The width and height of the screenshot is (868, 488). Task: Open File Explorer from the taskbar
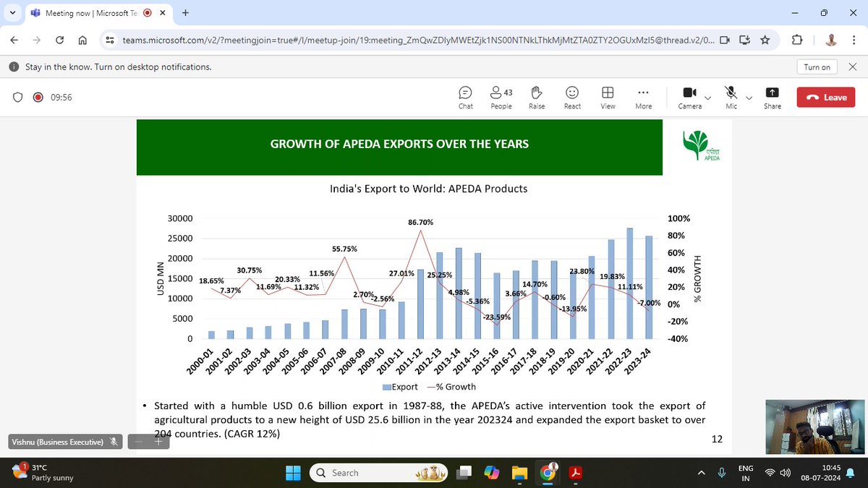[x=519, y=473]
